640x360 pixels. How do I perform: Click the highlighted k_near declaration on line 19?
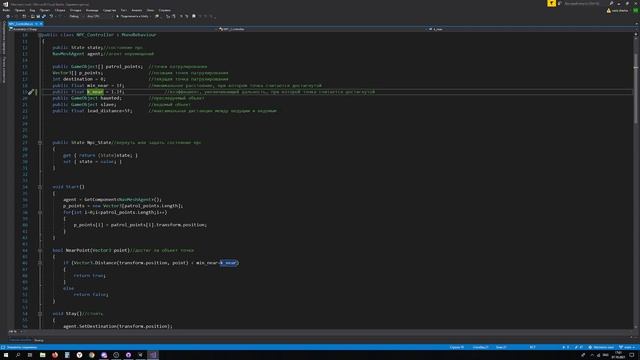tap(95, 92)
